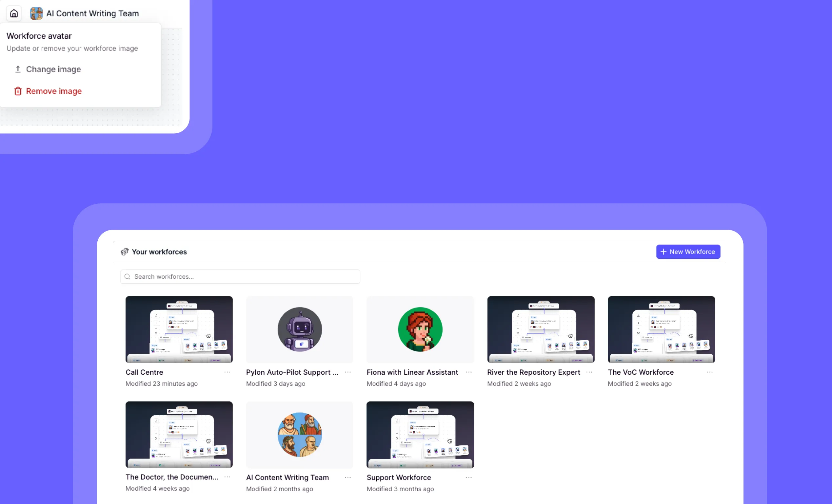The image size is (832, 504).
Task: Click the Search workforces input field
Action: click(x=240, y=276)
